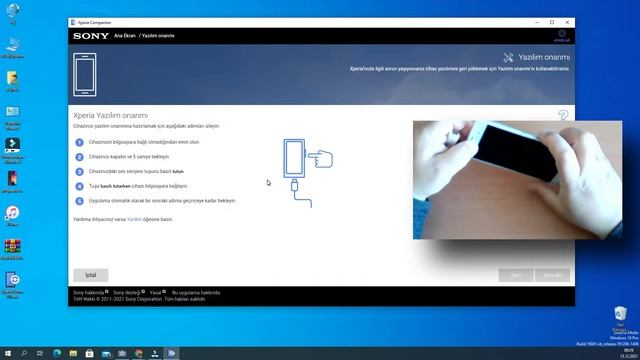The width and height of the screenshot is (640, 360).
Task: Open Microsoft Store from taskbar
Action: click(x=89, y=353)
